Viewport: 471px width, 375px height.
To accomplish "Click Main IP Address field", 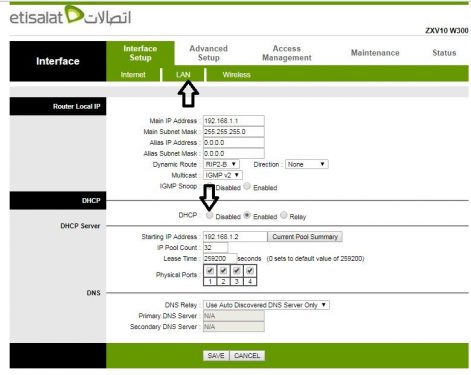I will click(234, 121).
